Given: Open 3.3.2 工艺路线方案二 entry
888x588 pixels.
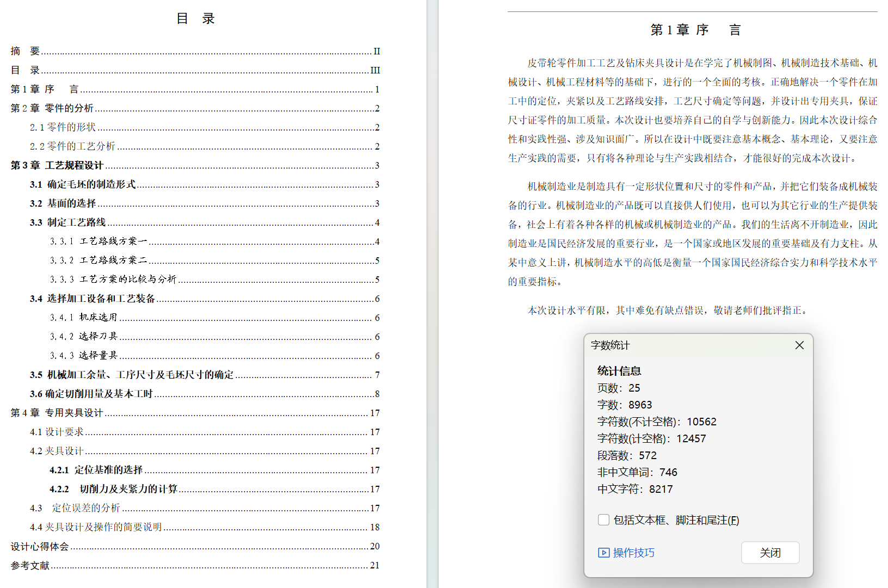Looking at the screenshot, I should 98,261.
